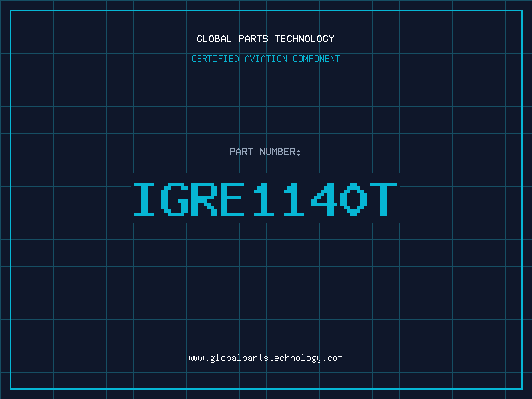Select the word AVIATION in the subtitle
Viewport: 532px width, 399px height.
click(x=266, y=59)
